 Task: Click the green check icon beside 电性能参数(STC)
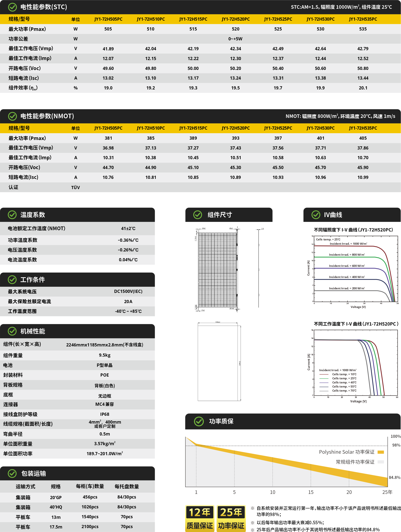point(12,7)
